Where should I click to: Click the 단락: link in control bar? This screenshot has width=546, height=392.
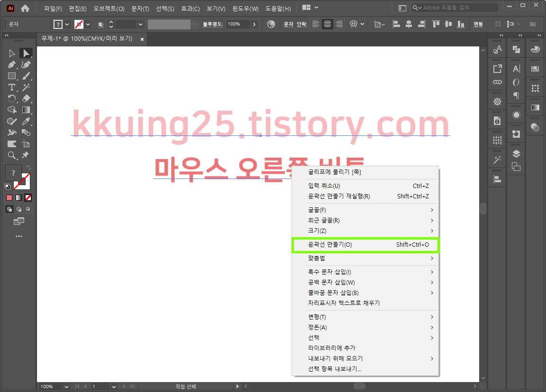pyautogui.click(x=302, y=24)
